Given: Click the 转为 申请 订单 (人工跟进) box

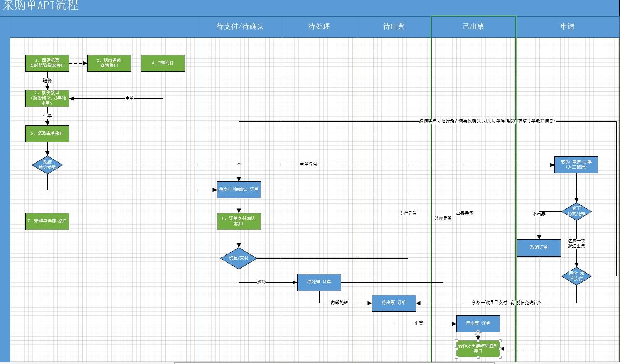Looking at the screenshot, I should coord(576,165).
